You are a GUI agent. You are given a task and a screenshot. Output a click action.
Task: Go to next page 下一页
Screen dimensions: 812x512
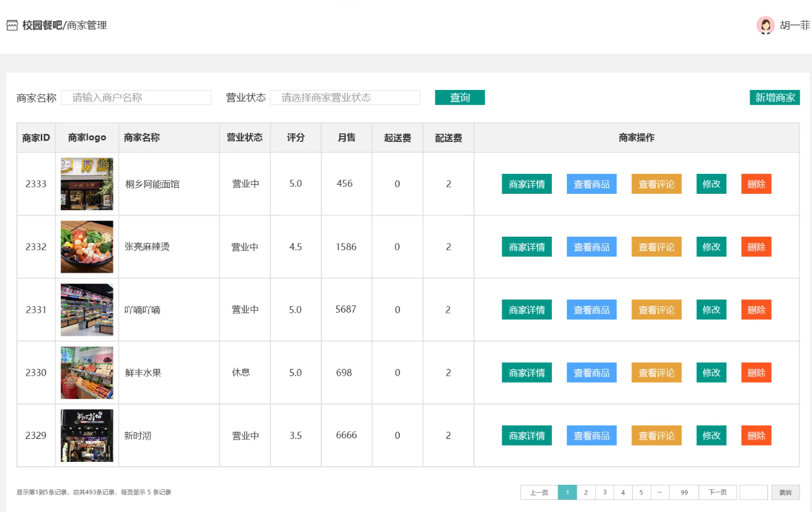(x=718, y=493)
